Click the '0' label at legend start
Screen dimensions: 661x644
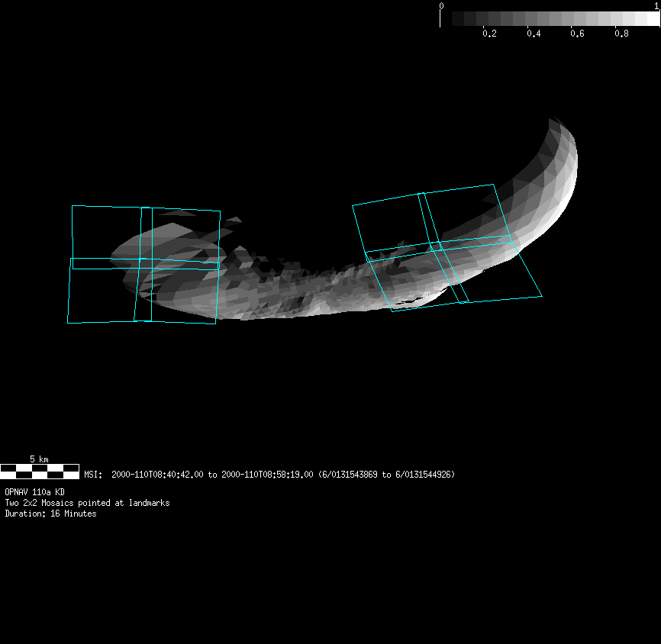(441, 6)
